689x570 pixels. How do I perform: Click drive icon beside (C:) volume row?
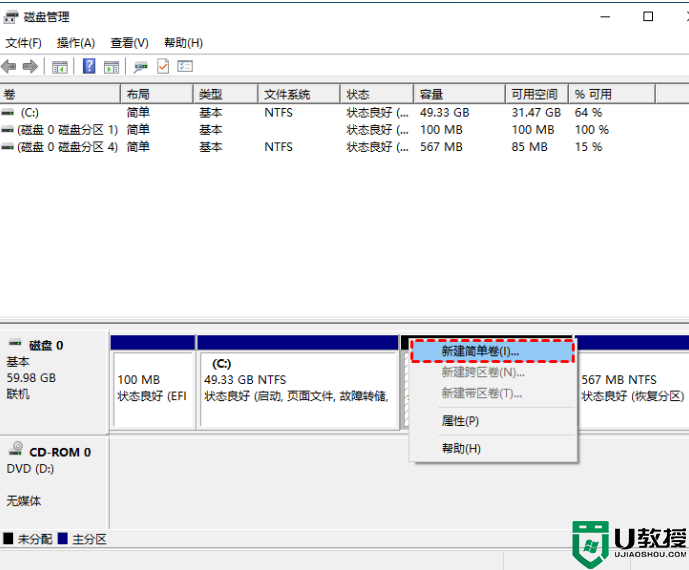click(7, 113)
